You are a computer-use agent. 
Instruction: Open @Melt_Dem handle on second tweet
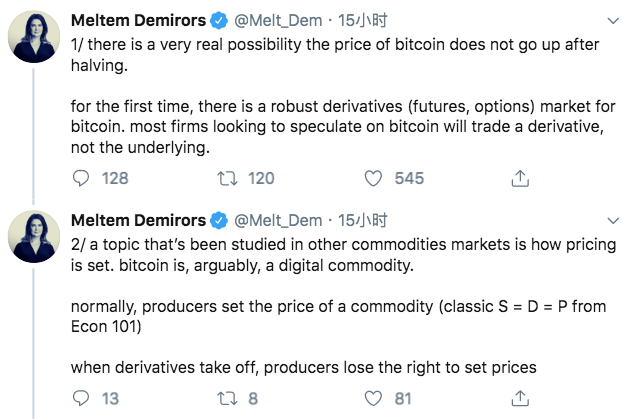coord(278,220)
